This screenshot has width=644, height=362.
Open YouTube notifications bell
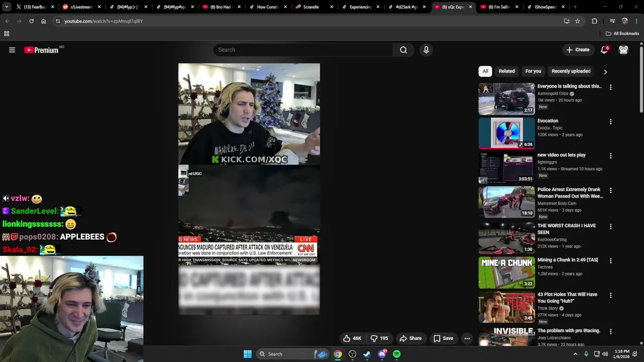604,50
